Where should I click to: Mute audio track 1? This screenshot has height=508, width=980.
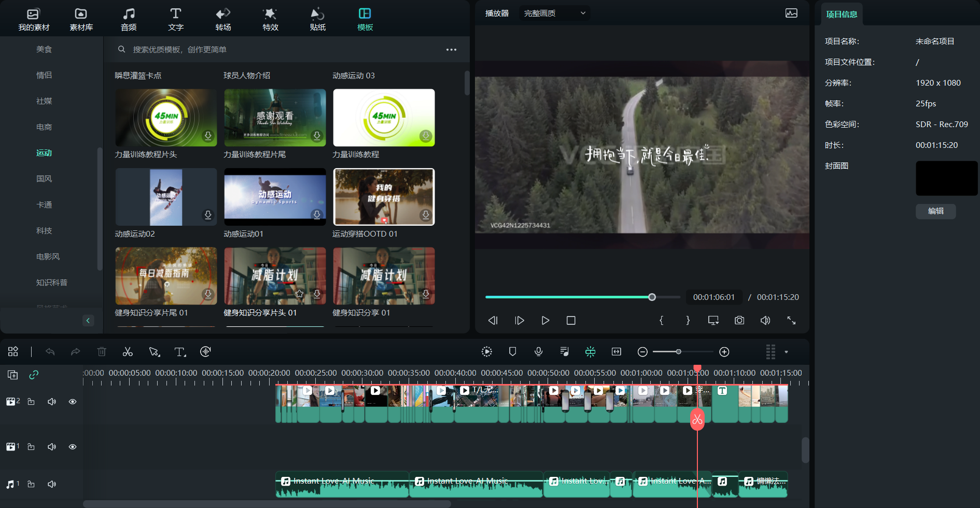pos(52,484)
